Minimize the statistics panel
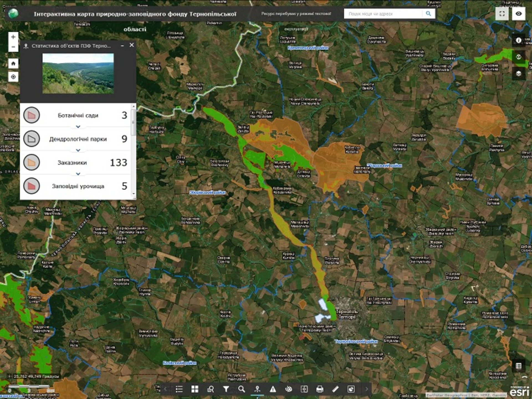532x399 pixels. pos(122,45)
